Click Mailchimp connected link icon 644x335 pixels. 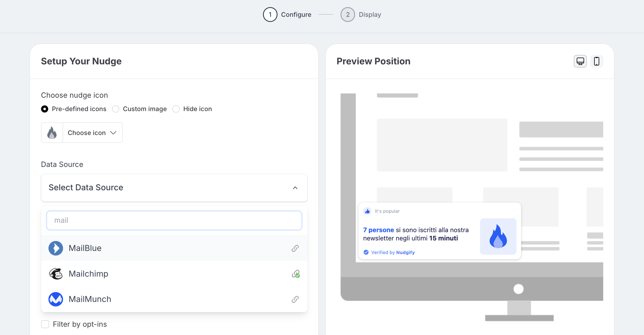(295, 274)
